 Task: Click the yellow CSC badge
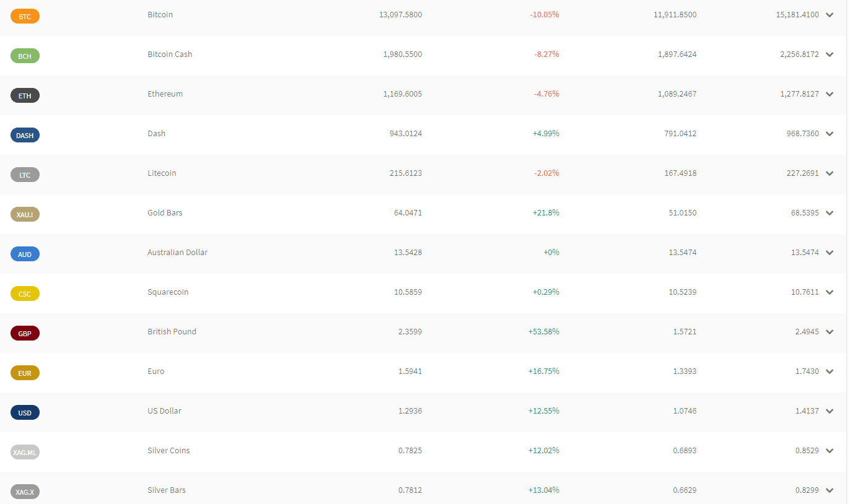(x=25, y=293)
